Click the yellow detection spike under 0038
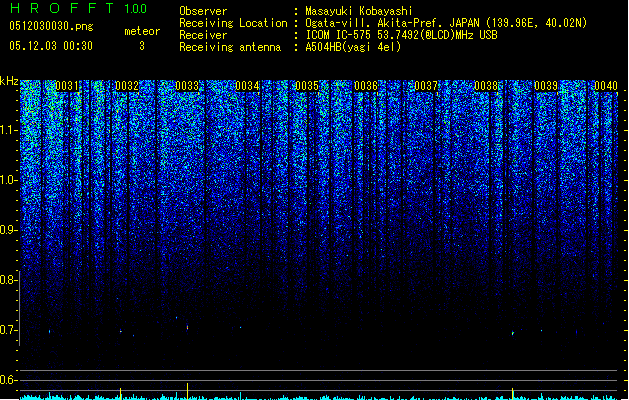The width and height of the screenshot is (629, 400). [513, 393]
